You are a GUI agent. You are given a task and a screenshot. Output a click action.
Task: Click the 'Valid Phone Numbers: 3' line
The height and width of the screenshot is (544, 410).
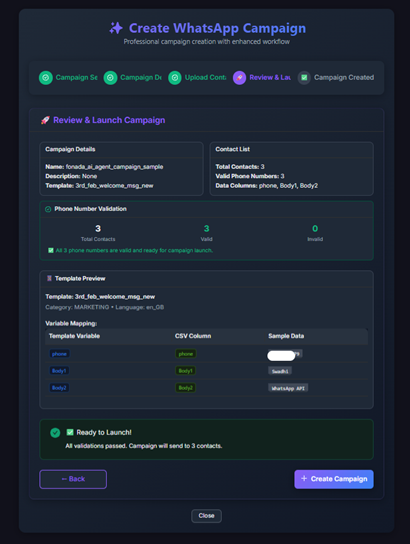[250, 176]
